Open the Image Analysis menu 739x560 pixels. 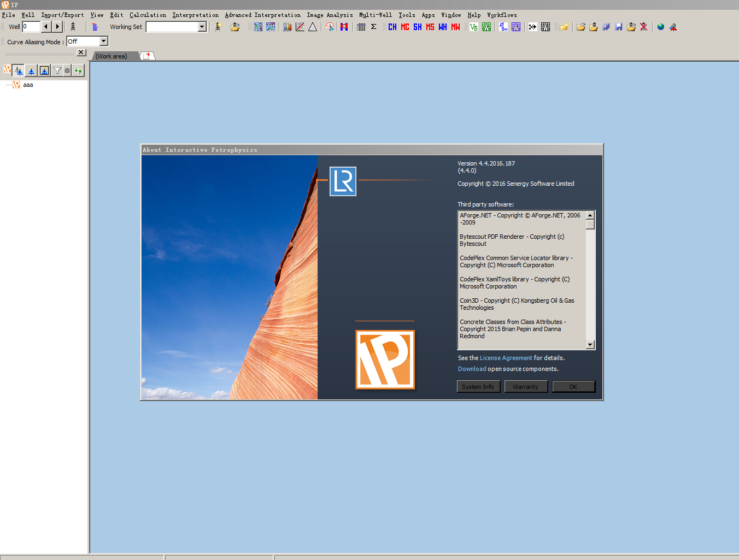[x=330, y=15]
